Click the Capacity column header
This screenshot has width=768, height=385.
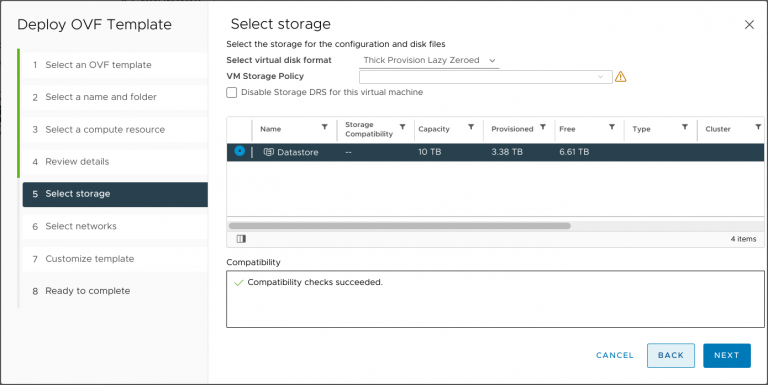(x=433, y=129)
